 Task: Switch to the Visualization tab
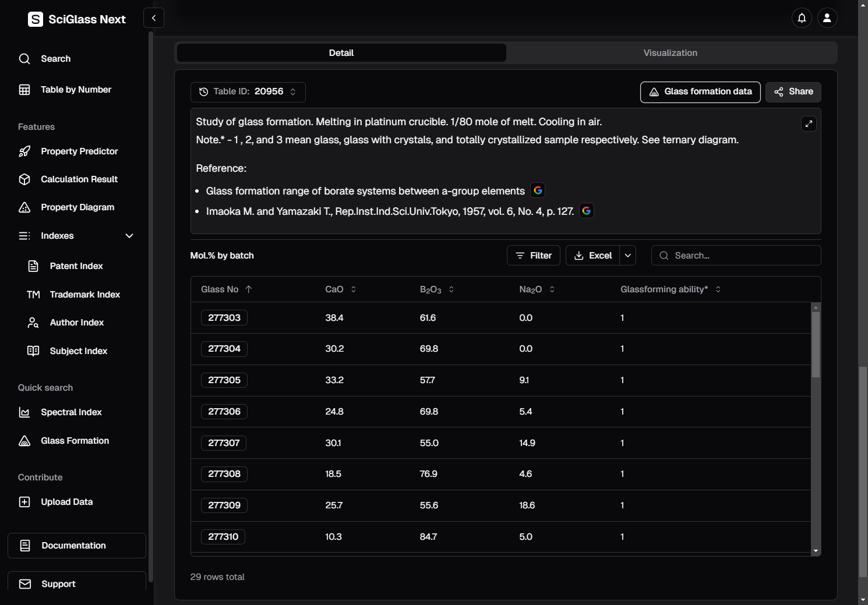(670, 53)
